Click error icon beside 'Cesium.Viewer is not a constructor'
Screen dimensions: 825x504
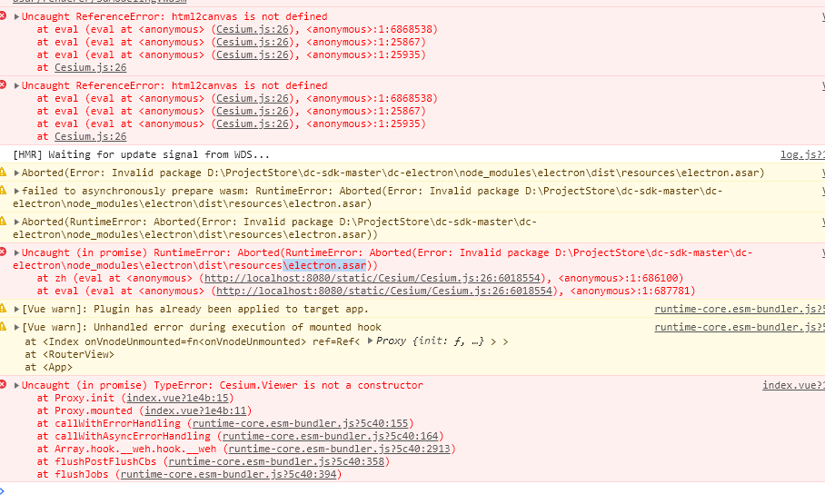pos(3,384)
